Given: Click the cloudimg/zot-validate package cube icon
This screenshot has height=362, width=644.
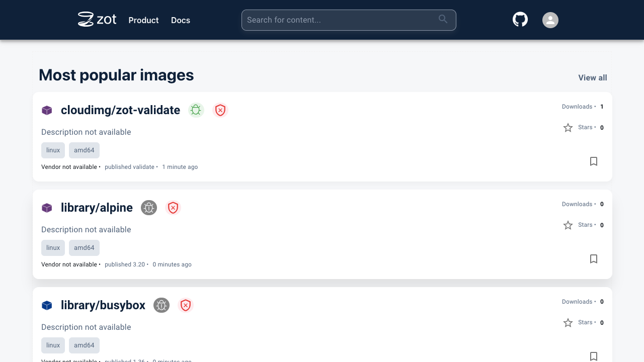Looking at the screenshot, I should point(47,110).
